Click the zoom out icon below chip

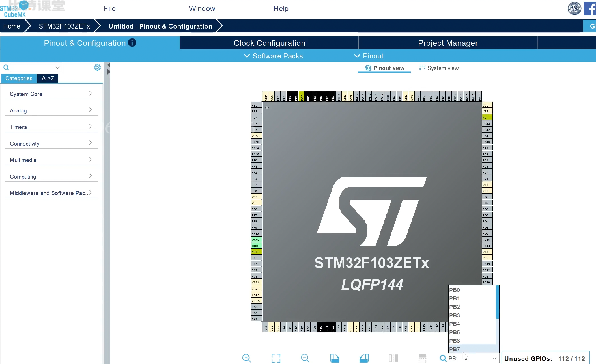coord(305,358)
